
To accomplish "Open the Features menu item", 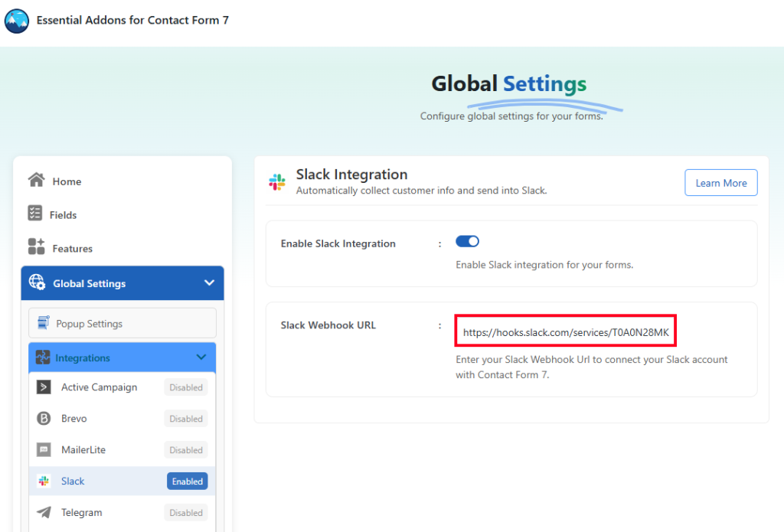I will (x=73, y=249).
